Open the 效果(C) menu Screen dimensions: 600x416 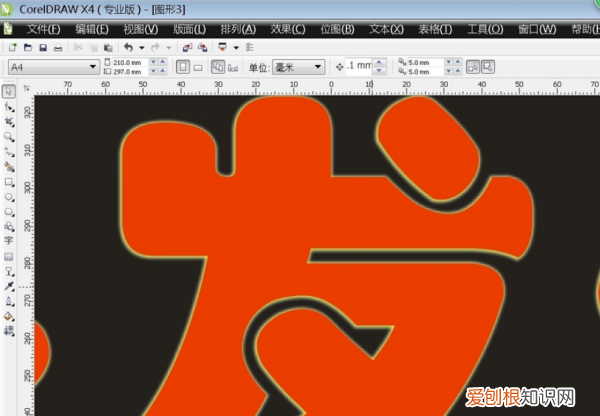pos(313,29)
